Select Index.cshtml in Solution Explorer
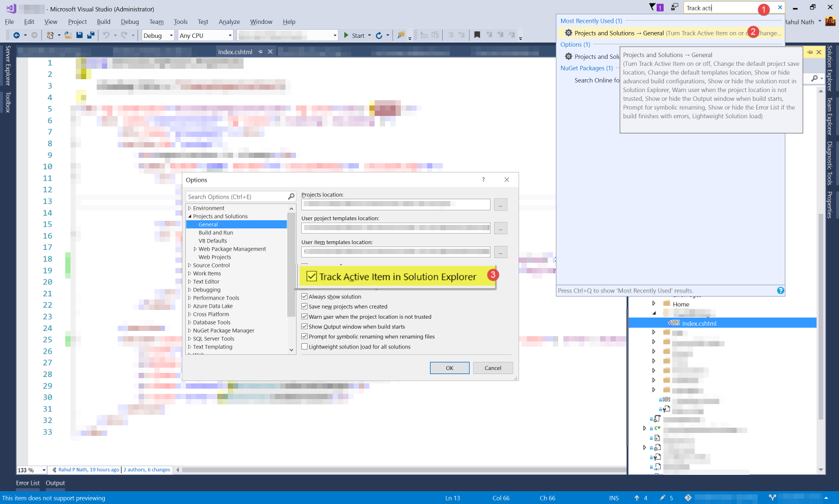 point(722,323)
